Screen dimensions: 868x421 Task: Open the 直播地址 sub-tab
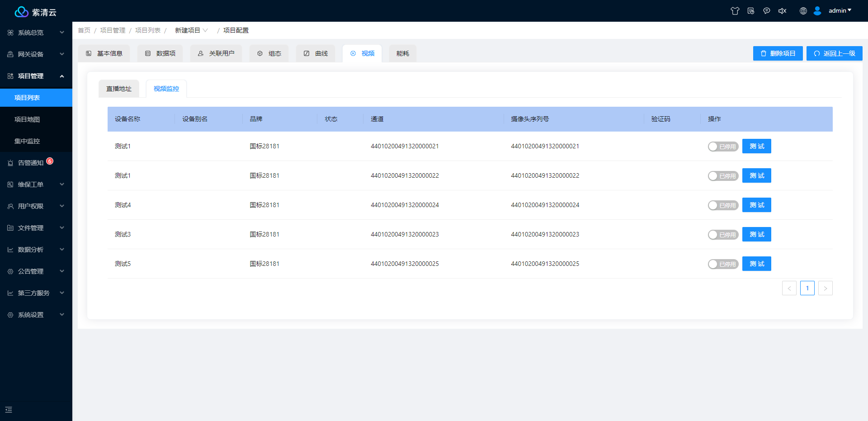[119, 89]
